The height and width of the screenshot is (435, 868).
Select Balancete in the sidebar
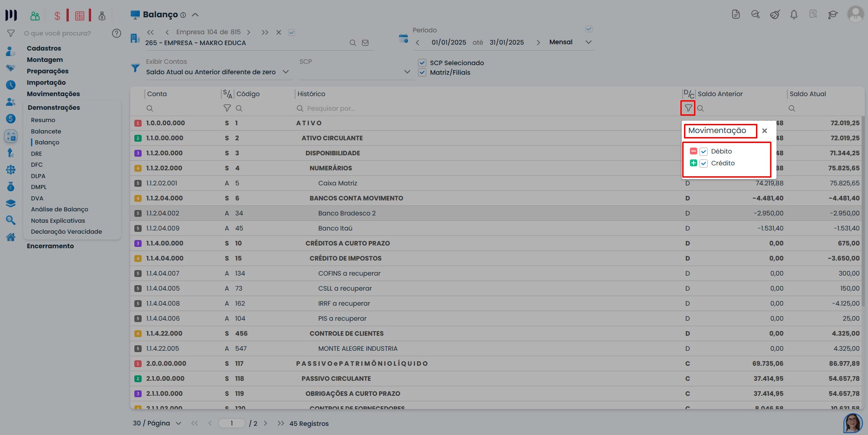click(x=46, y=131)
